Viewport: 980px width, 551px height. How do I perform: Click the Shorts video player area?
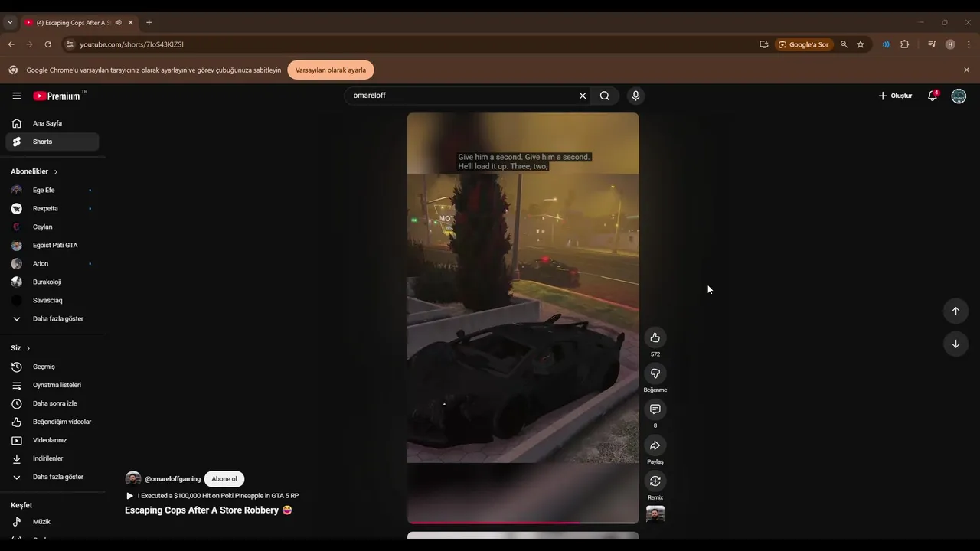pos(523,318)
